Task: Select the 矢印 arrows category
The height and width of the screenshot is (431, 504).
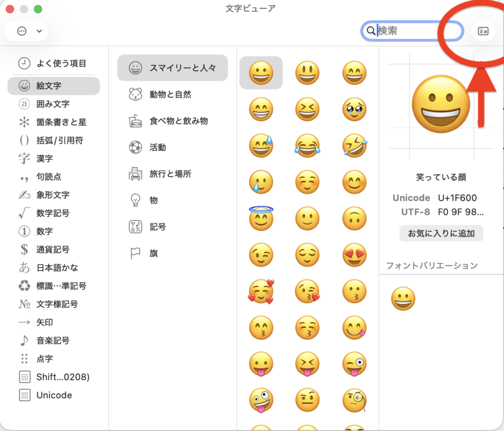Action: click(x=44, y=322)
